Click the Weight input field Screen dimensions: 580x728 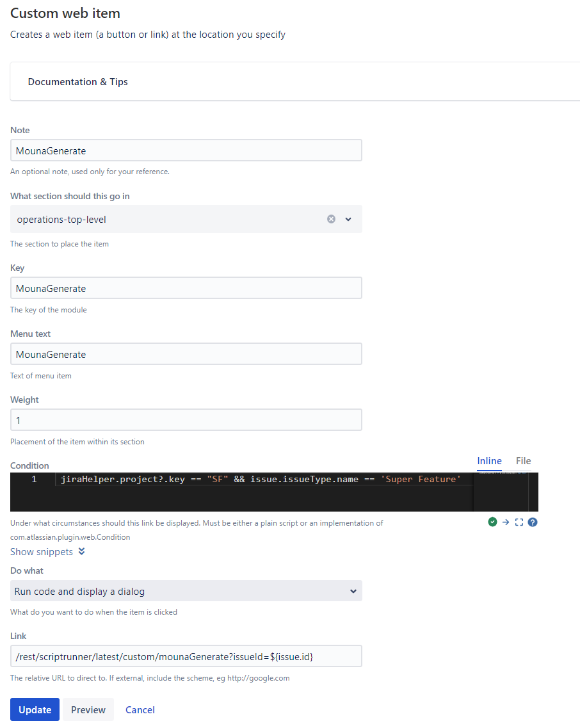(186, 420)
